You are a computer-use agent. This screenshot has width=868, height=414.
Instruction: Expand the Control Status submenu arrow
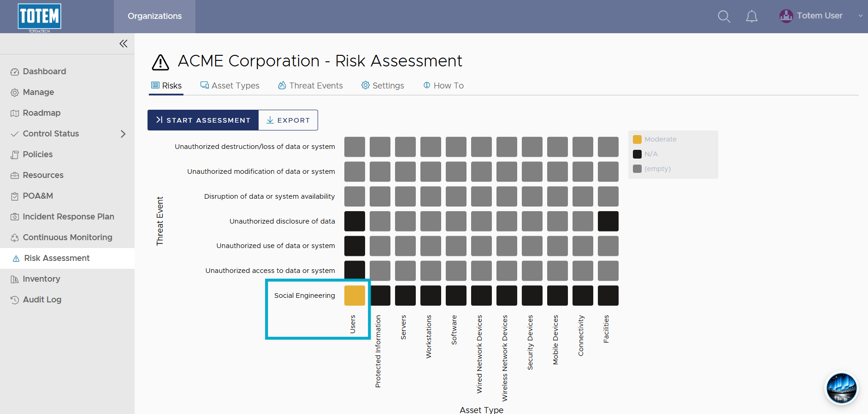(x=123, y=134)
